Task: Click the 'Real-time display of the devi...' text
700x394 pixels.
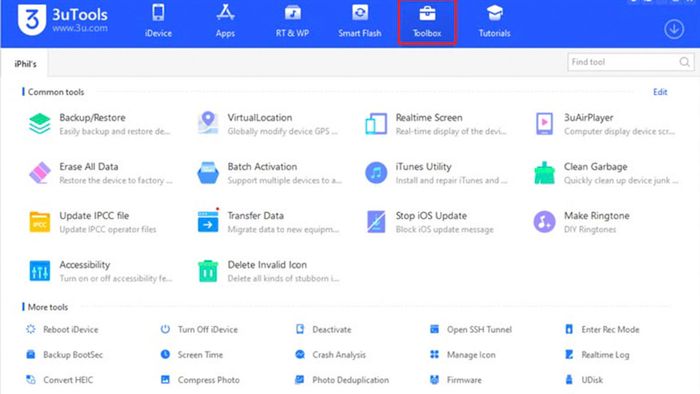Action: (451, 131)
